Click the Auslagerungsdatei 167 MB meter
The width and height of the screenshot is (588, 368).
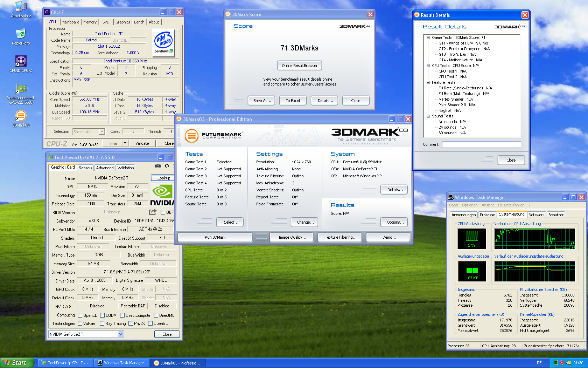(x=472, y=271)
